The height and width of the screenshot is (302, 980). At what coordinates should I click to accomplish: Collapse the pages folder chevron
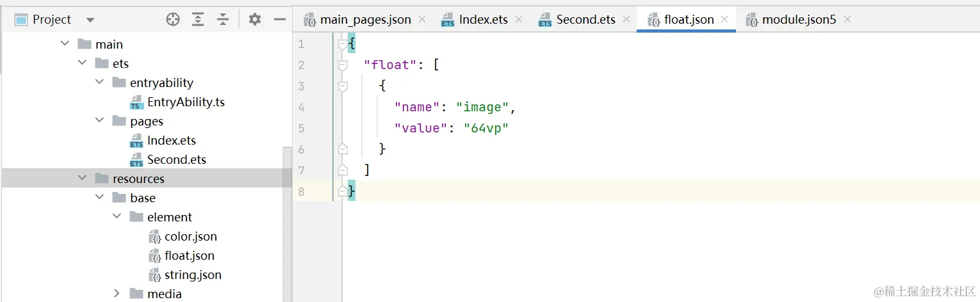click(99, 120)
